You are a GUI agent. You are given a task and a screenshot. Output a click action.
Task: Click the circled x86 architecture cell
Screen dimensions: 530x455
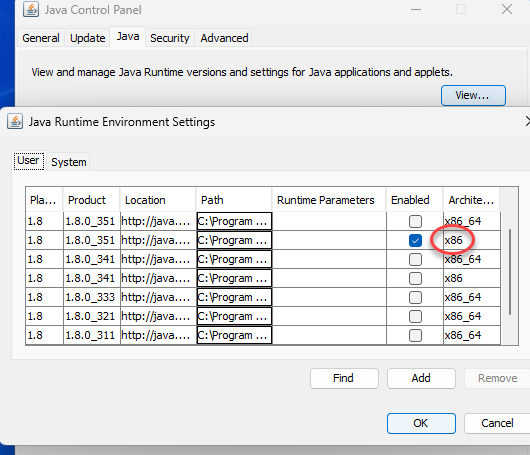click(472, 241)
